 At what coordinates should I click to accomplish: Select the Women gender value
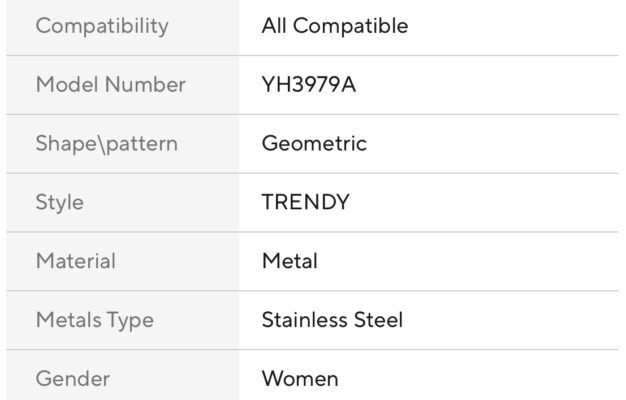tap(300, 379)
